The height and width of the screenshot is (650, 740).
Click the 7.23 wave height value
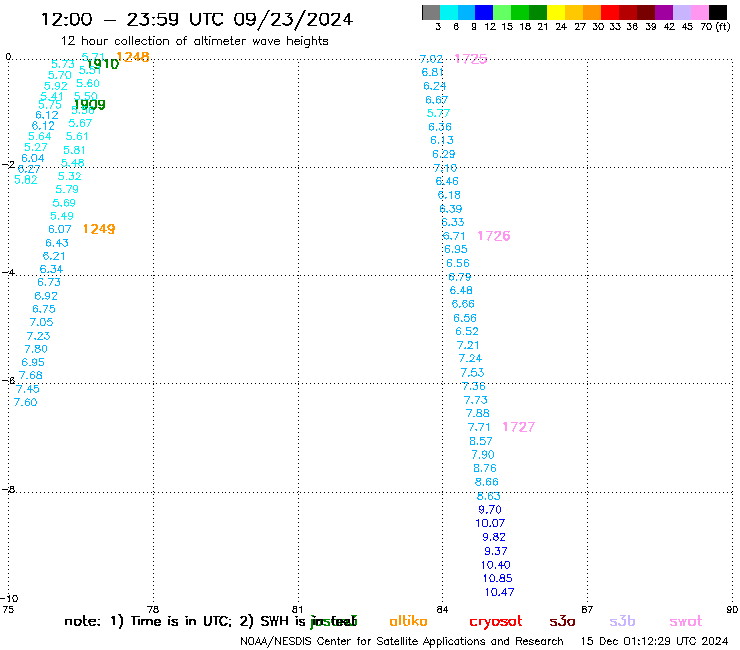pos(38,336)
